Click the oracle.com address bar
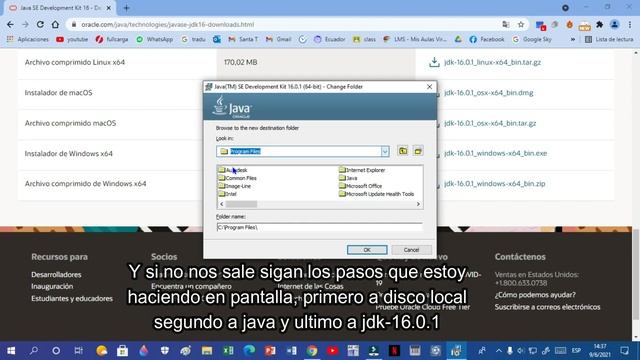The width and height of the screenshot is (640, 360). click(x=286, y=24)
